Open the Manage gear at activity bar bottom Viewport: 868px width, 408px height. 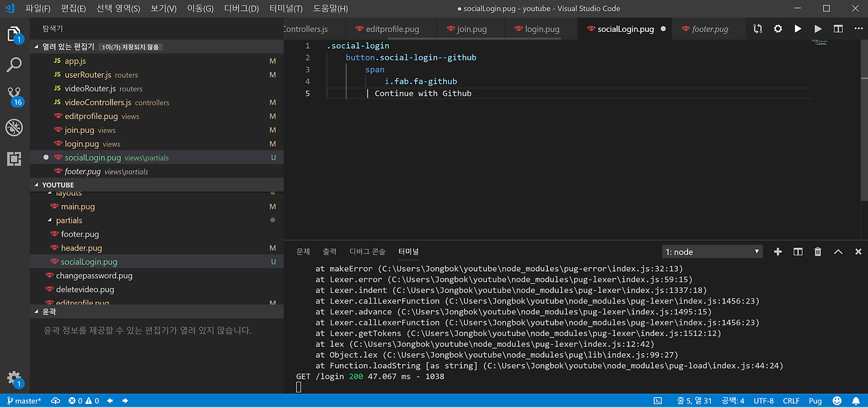pos(14,379)
